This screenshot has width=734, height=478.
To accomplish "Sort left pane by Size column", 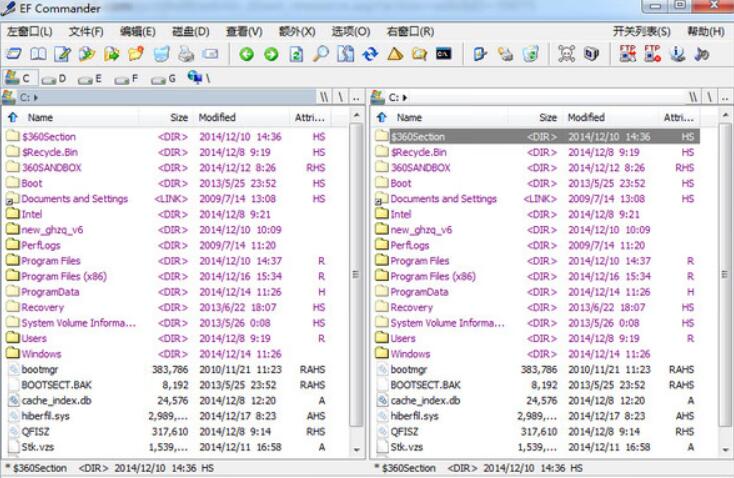I will click(179, 118).
